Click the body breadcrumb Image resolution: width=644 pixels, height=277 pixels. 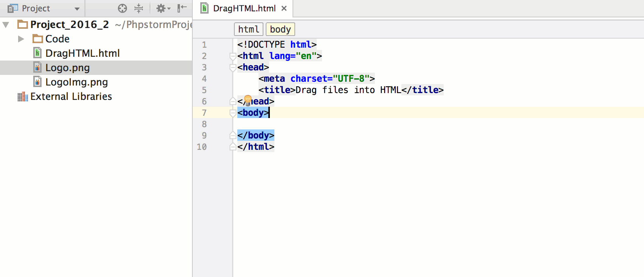(x=280, y=29)
